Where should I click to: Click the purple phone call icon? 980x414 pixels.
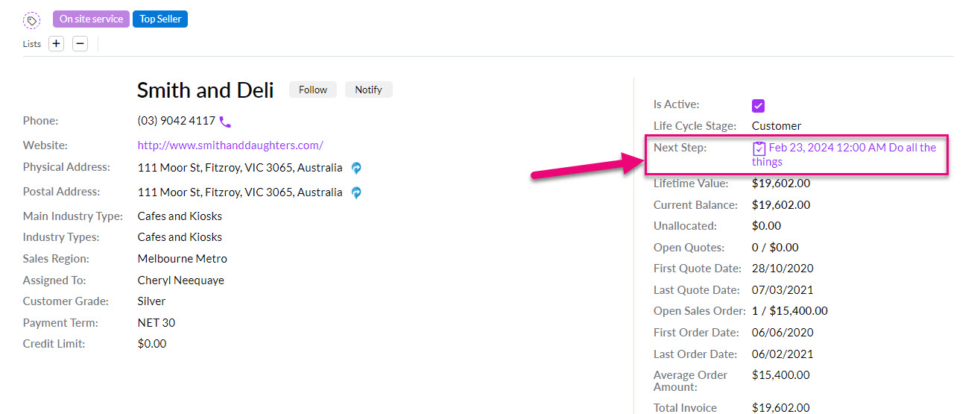tap(225, 122)
